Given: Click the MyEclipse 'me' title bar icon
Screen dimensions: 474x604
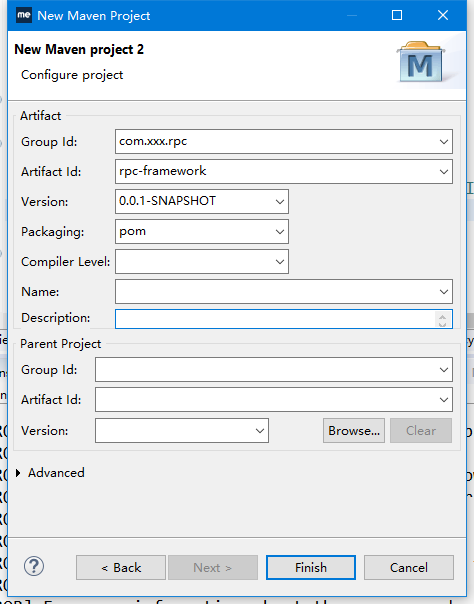Looking at the screenshot, I should click(x=24, y=15).
